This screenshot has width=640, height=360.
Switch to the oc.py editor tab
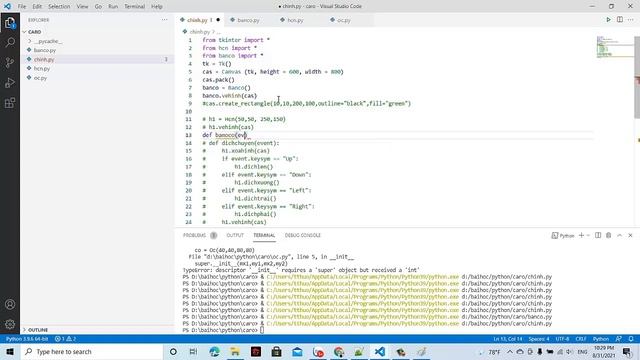click(344, 20)
